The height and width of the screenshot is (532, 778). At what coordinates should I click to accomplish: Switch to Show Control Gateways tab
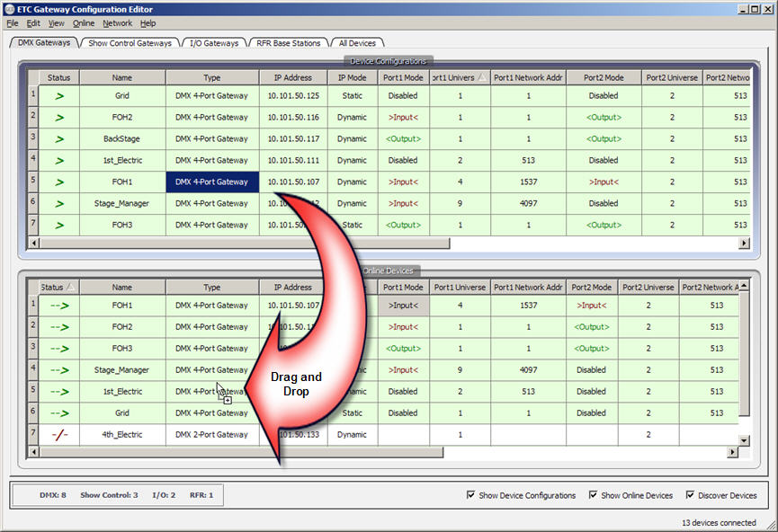click(x=130, y=43)
